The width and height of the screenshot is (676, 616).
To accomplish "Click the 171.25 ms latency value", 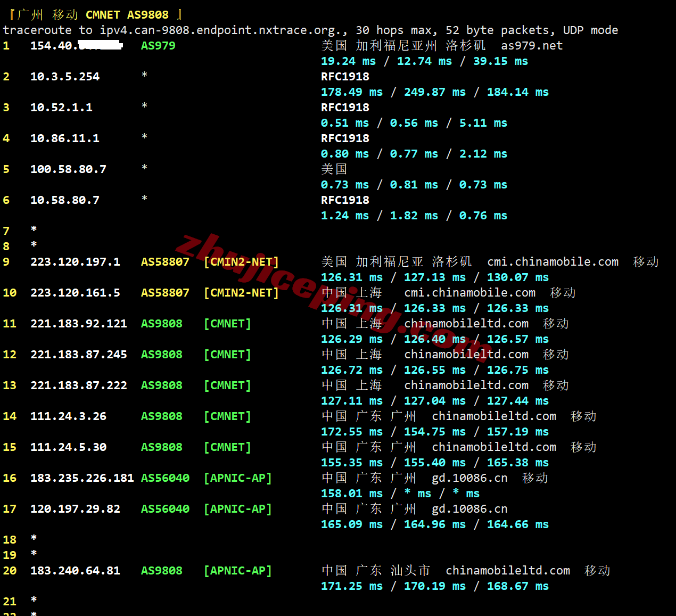I will (x=352, y=586).
